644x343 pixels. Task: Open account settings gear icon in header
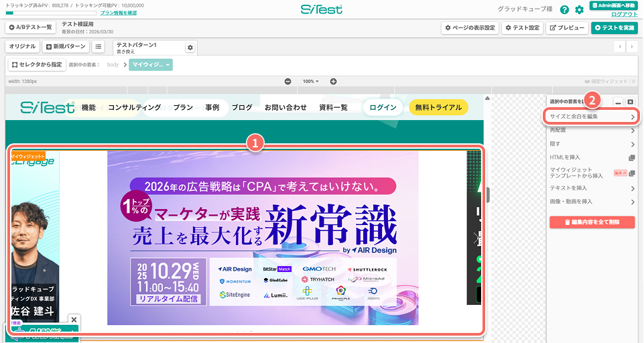579,10
